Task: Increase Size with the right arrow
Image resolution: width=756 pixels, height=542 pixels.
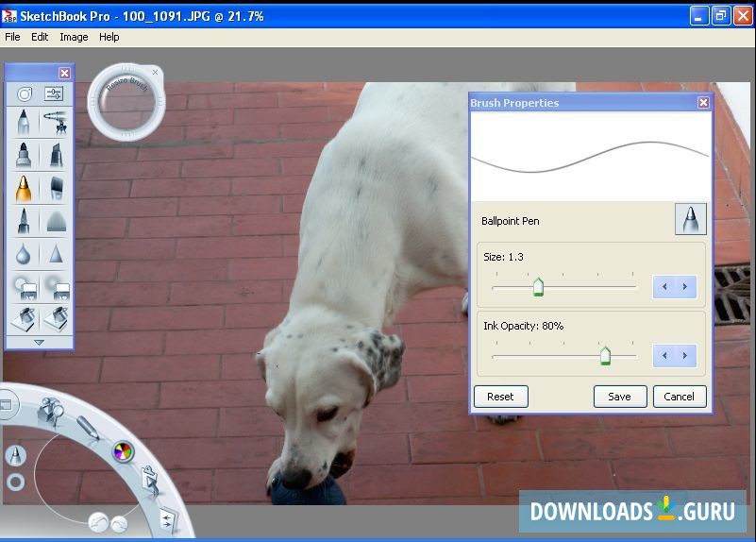Action: click(685, 287)
